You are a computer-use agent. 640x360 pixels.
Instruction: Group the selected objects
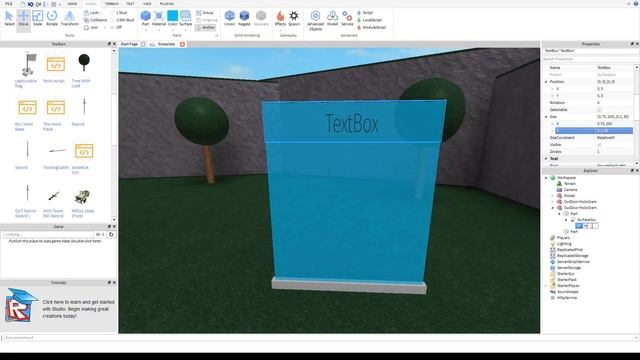point(205,13)
